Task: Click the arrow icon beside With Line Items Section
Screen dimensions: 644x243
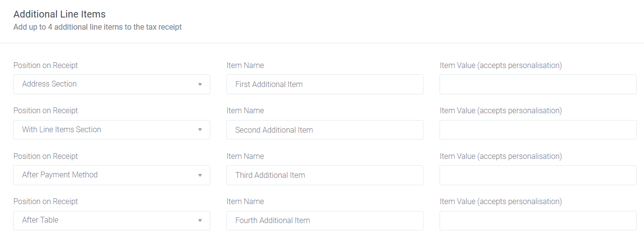Action: tap(200, 130)
